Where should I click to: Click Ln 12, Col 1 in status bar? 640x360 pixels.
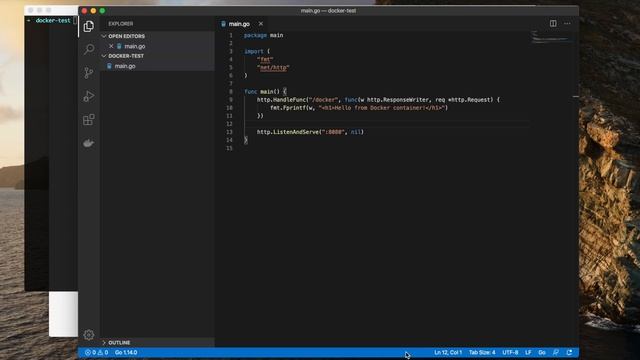pyautogui.click(x=448, y=352)
